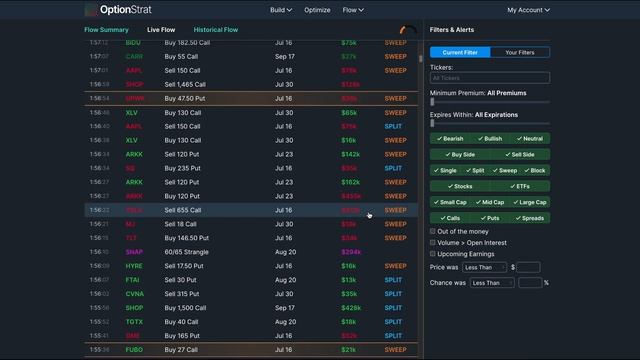
Task: Select the Buy 235 Put row
Action: pos(251,168)
